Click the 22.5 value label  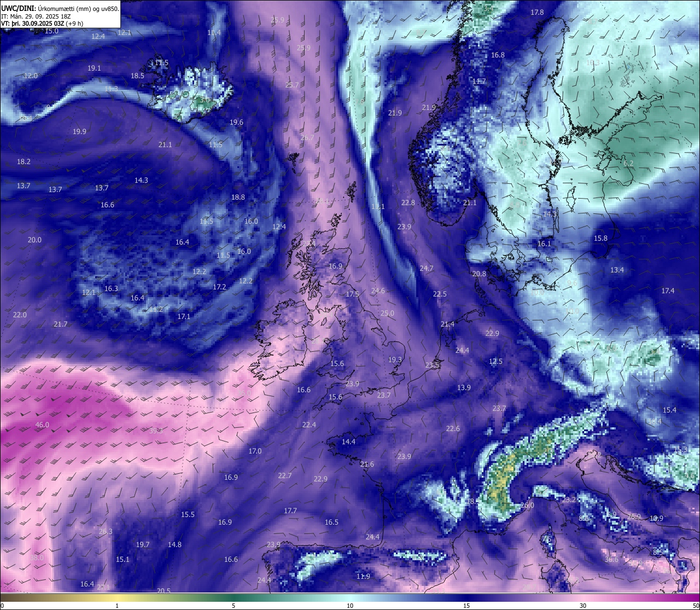pyautogui.click(x=440, y=294)
